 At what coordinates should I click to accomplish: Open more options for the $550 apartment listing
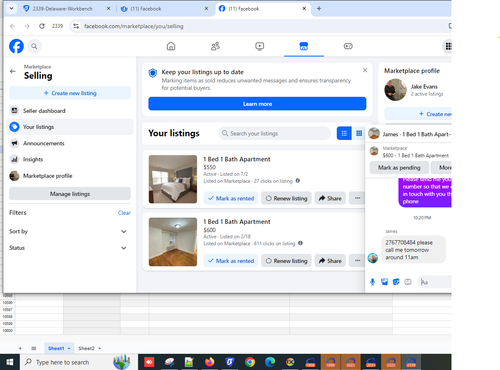tap(357, 198)
